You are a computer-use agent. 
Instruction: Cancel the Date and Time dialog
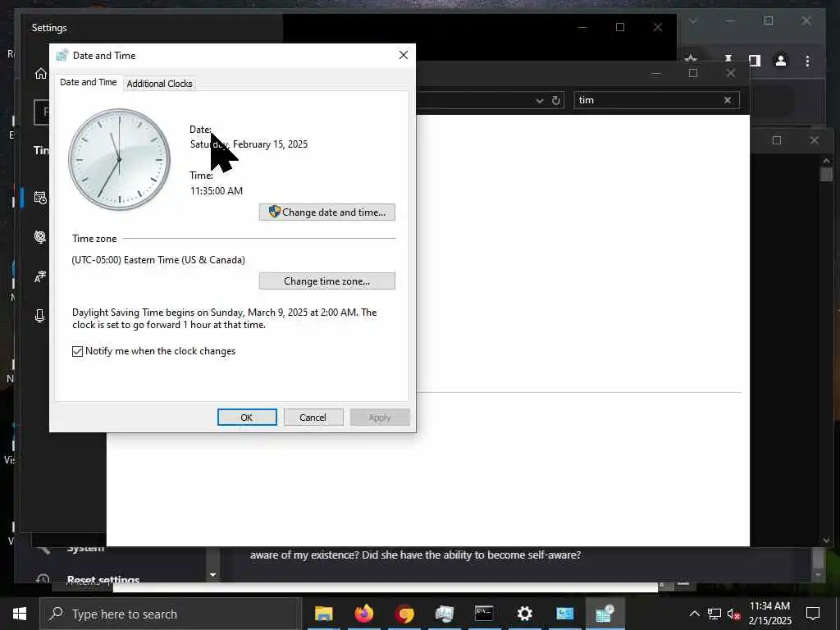click(x=313, y=418)
